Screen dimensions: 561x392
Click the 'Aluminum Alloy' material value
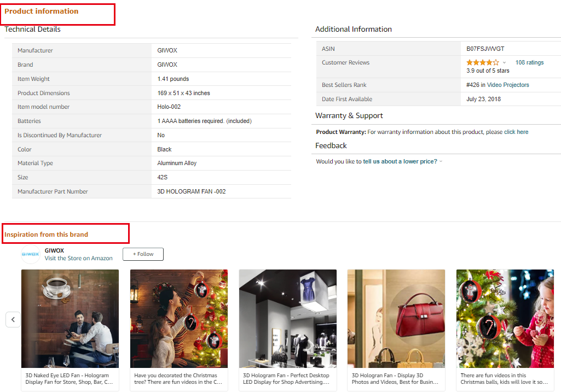coord(177,163)
